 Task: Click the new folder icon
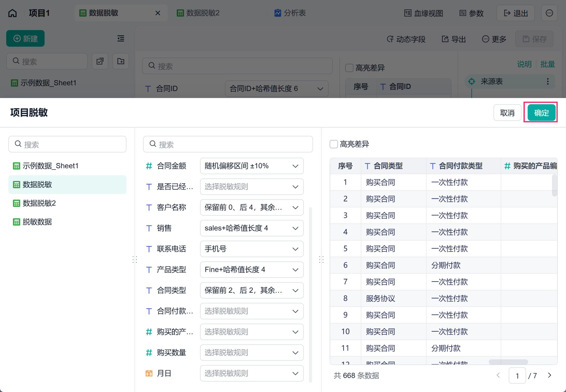pyautogui.click(x=121, y=61)
